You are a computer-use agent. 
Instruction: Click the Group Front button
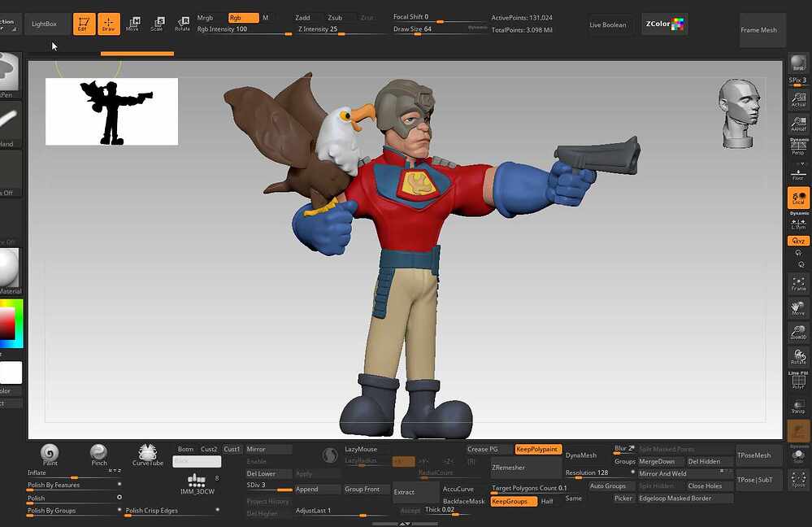click(366, 489)
